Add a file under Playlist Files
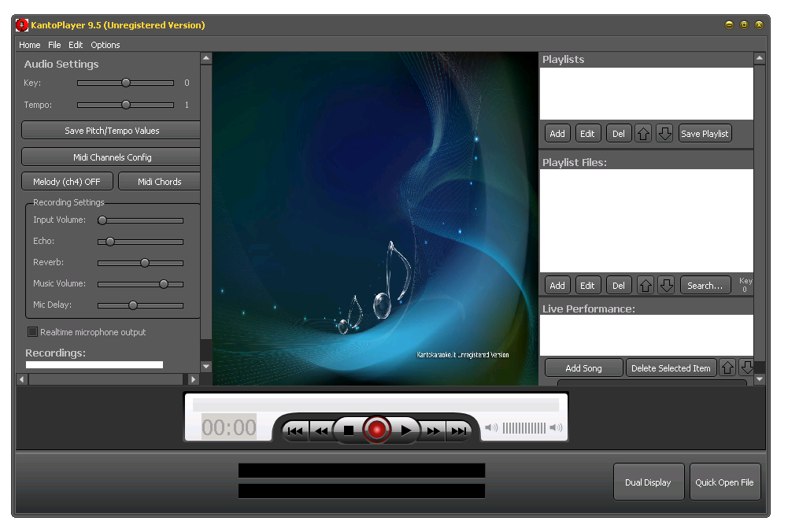This screenshot has height=532, width=788. [x=557, y=286]
